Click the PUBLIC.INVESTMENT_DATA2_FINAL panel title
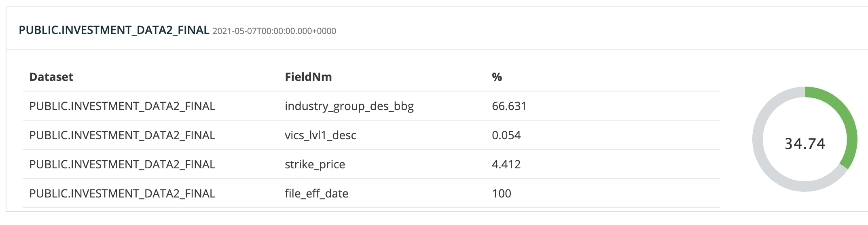Screen dimensions: 868x225 tap(114, 30)
